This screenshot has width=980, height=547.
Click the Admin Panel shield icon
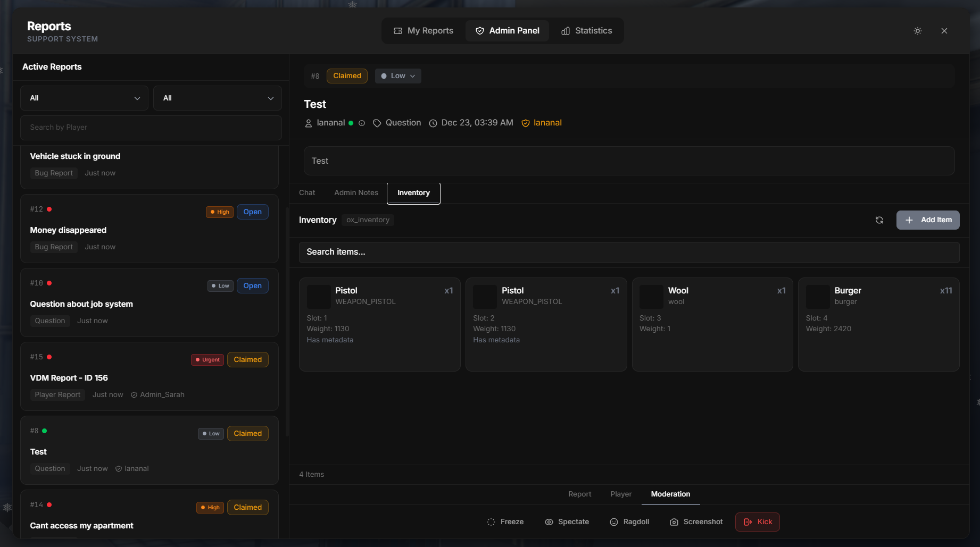click(x=479, y=31)
